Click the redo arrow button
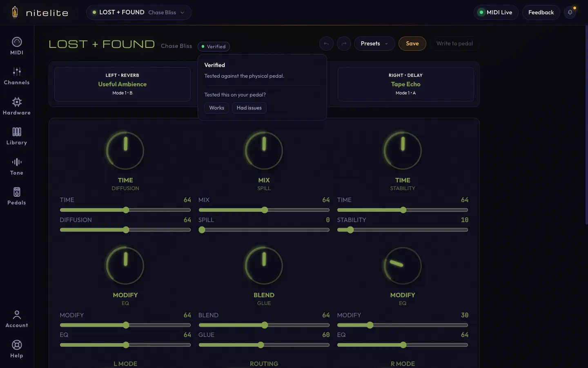Screen dimensions: 588x368 pyautogui.click(x=344, y=44)
